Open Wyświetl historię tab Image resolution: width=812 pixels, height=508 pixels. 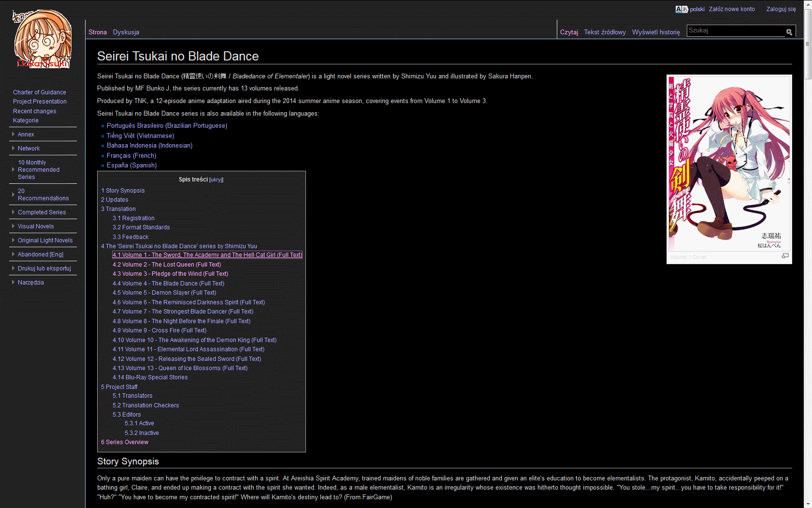(x=655, y=32)
